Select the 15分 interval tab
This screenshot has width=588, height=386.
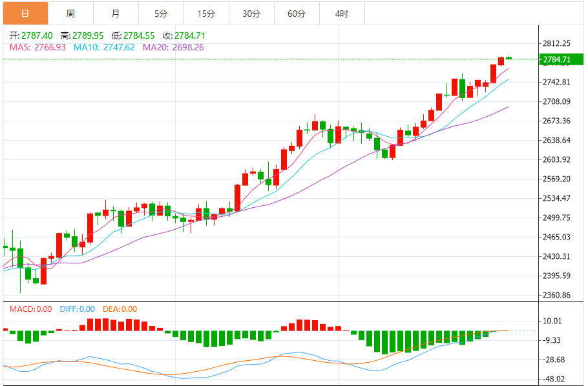[x=206, y=13]
